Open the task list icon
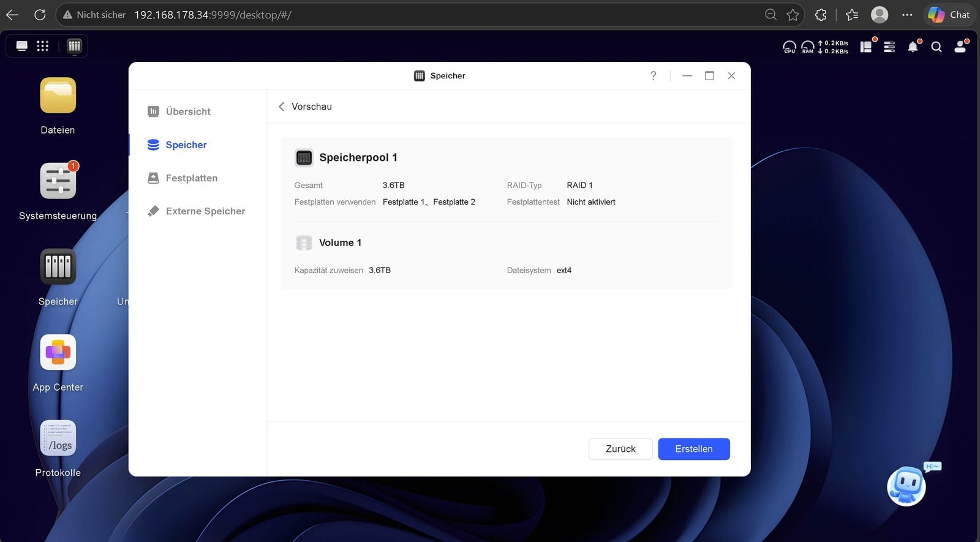This screenshot has height=542, width=980. [889, 47]
